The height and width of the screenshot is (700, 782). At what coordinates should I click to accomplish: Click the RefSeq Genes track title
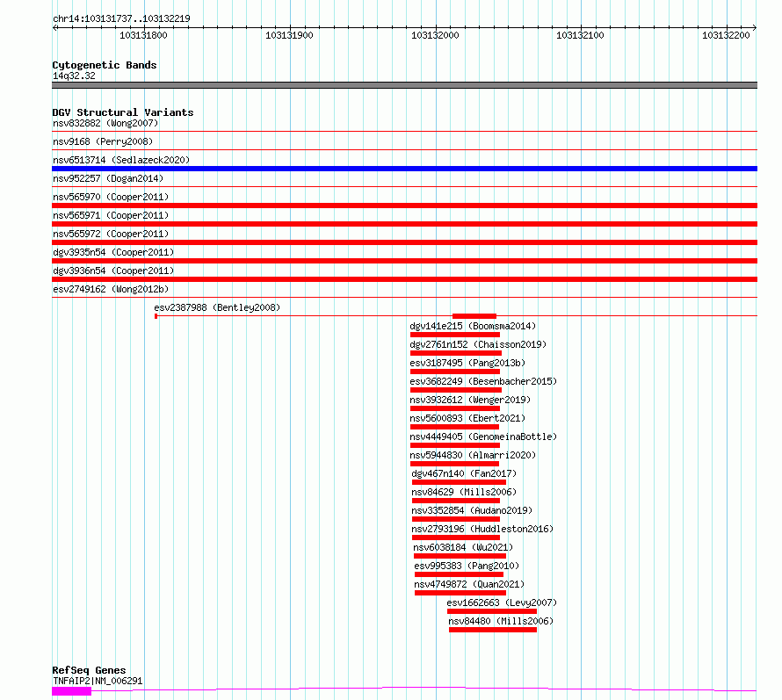tap(89, 670)
